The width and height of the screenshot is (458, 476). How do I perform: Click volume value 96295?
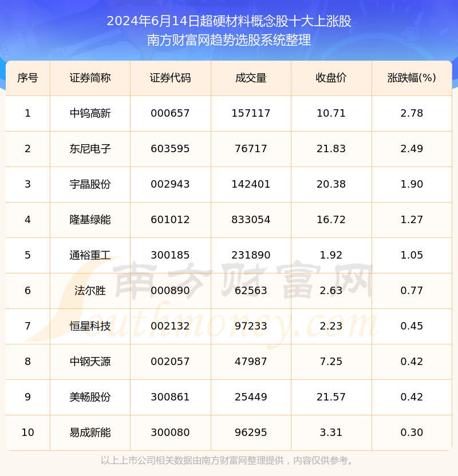(x=251, y=433)
